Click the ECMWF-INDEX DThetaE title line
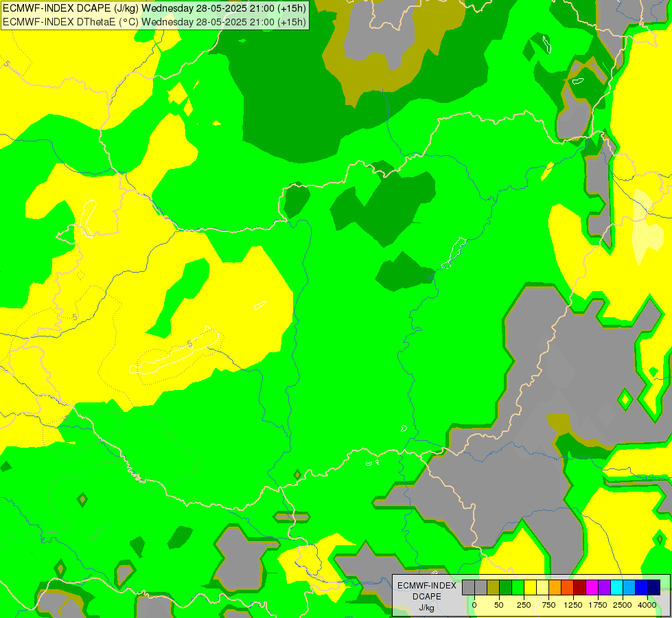 click(x=154, y=21)
